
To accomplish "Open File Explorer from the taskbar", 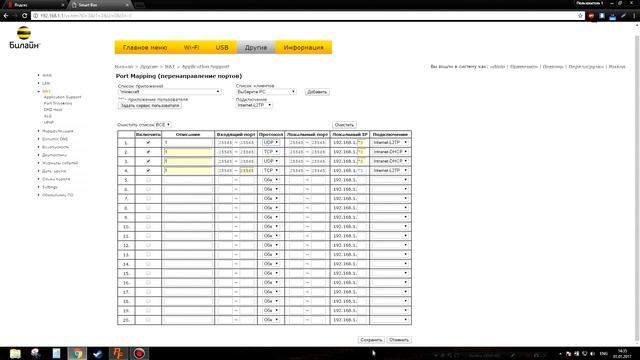I will pyautogui.click(x=15, y=353).
